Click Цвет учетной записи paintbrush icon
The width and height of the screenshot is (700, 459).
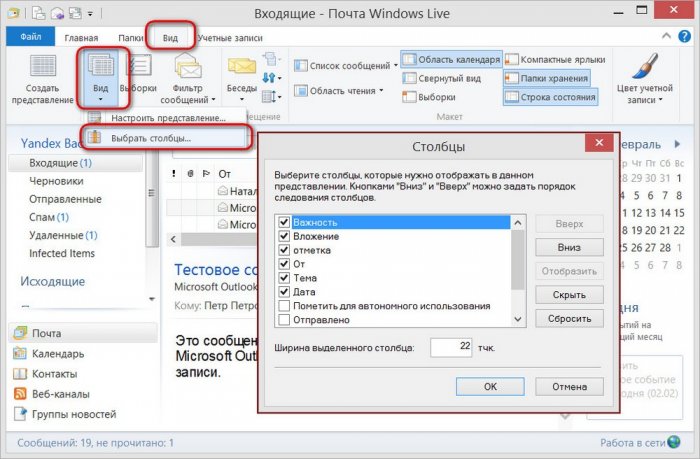(x=645, y=67)
